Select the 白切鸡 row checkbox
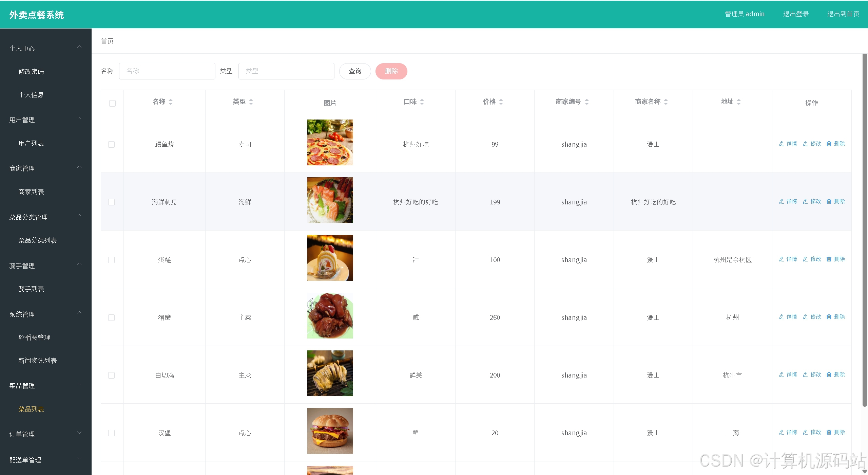 111,375
